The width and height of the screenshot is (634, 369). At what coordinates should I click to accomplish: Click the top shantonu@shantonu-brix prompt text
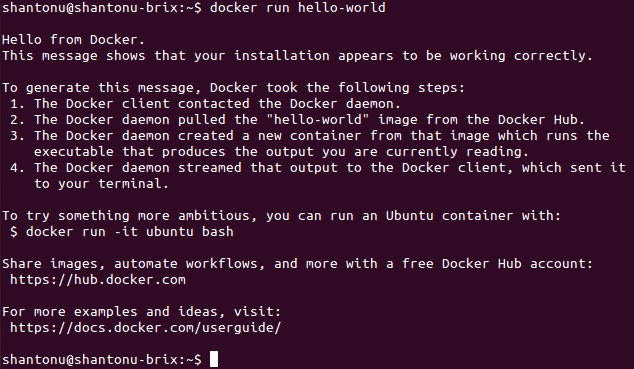[x=102, y=8]
